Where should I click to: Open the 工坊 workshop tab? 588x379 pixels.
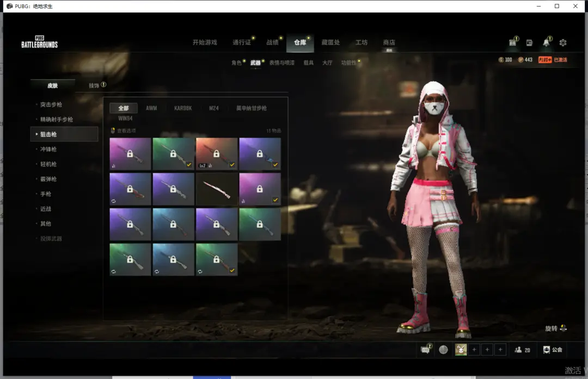[x=362, y=42]
